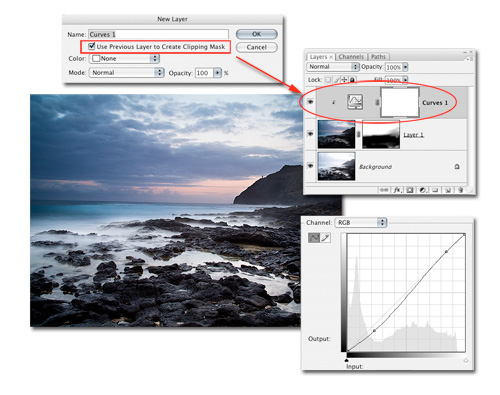500x395 pixels.
Task: Open the Layers panel options menu icon
Action: click(x=469, y=59)
